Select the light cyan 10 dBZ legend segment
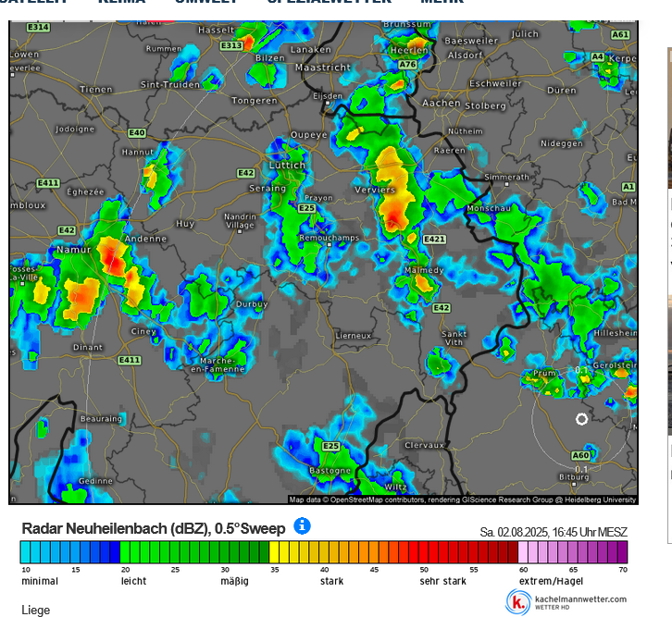Viewport: 672px width, 617px height. (25, 552)
